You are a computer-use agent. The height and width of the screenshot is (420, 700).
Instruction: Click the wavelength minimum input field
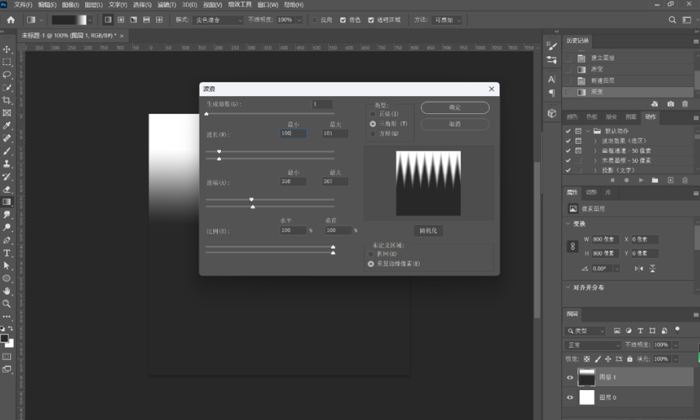tap(293, 133)
